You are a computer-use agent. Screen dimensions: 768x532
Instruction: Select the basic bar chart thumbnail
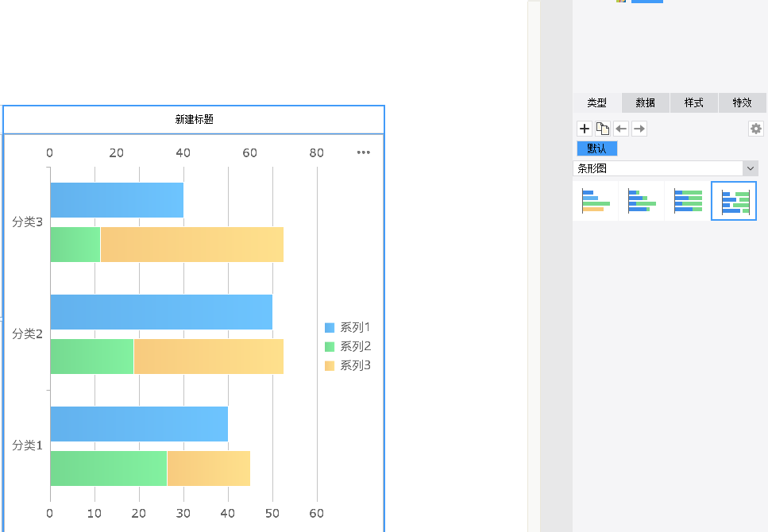tap(596, 201)
